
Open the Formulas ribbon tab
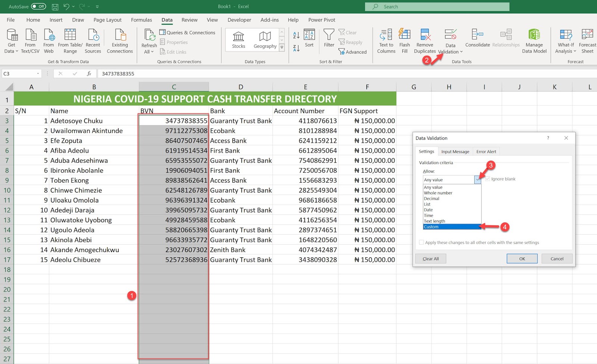coord(141,20)
